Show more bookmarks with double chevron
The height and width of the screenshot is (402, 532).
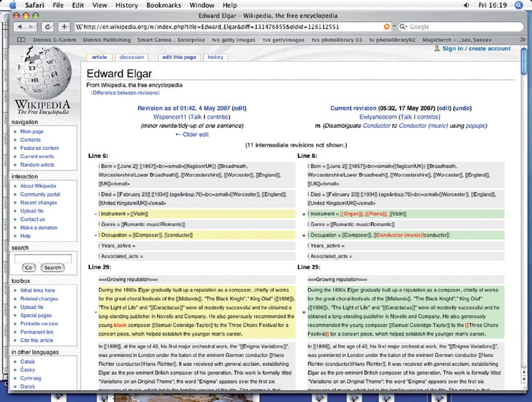[x=523, y=40]
